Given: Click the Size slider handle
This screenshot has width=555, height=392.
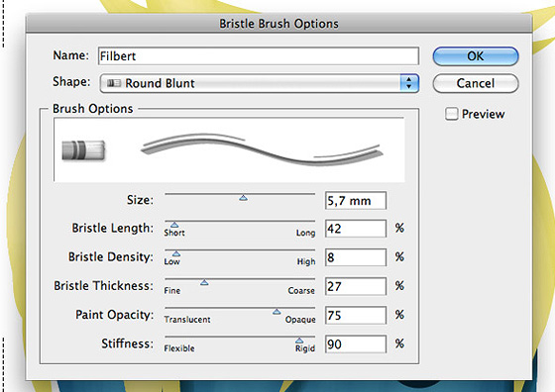Looking at the screenshot, I should tap(243, 198).
